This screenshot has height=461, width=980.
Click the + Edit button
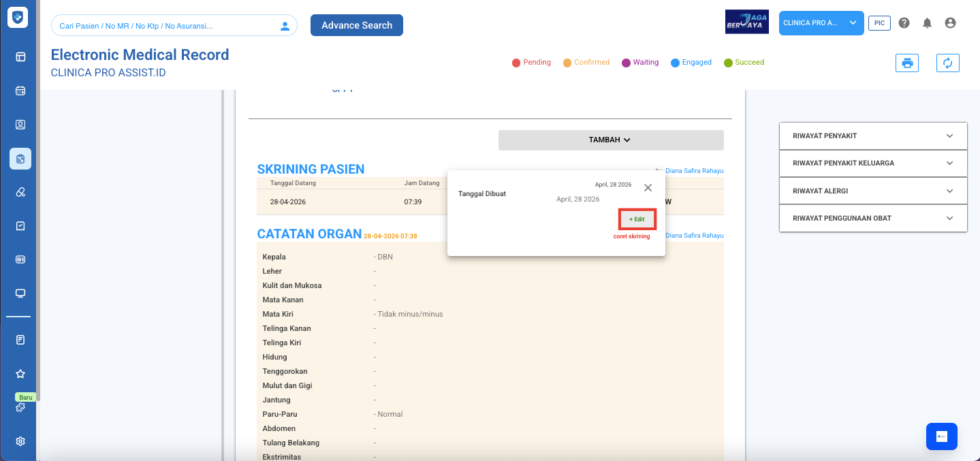click(x=637, y=219)
